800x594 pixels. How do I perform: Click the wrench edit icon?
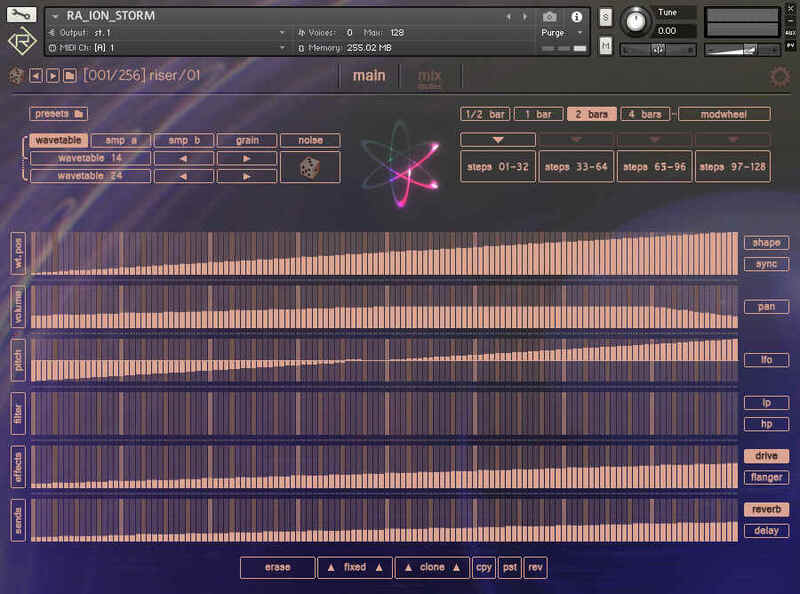point(21,16)
